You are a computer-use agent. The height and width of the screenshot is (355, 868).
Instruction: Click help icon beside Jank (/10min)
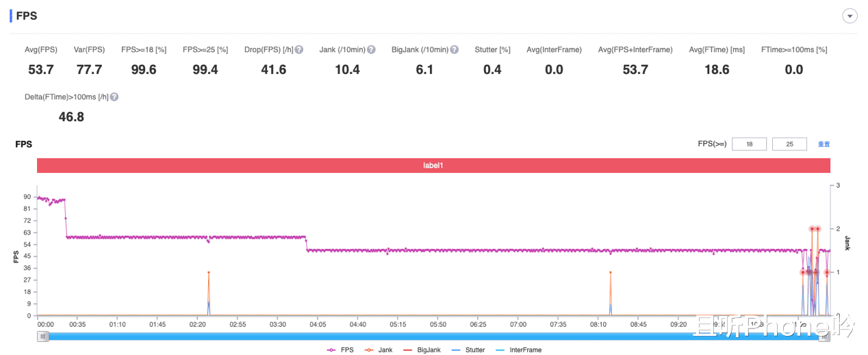point(371,50)
